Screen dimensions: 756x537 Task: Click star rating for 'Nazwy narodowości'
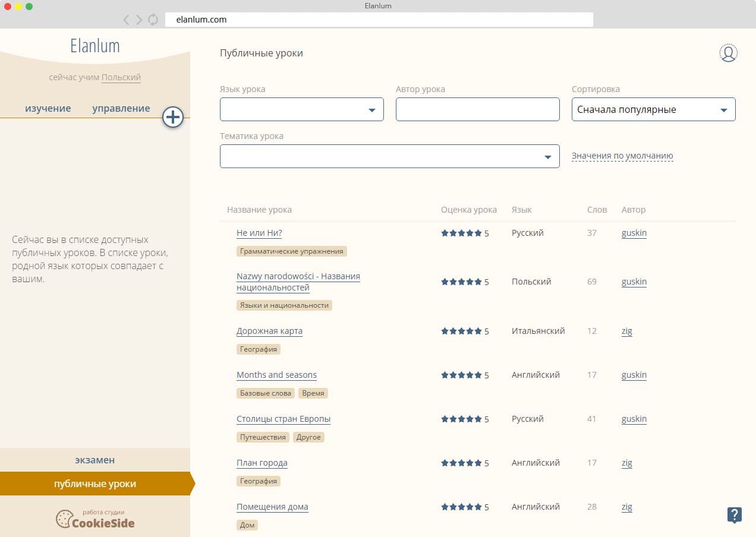pos(461,282)
